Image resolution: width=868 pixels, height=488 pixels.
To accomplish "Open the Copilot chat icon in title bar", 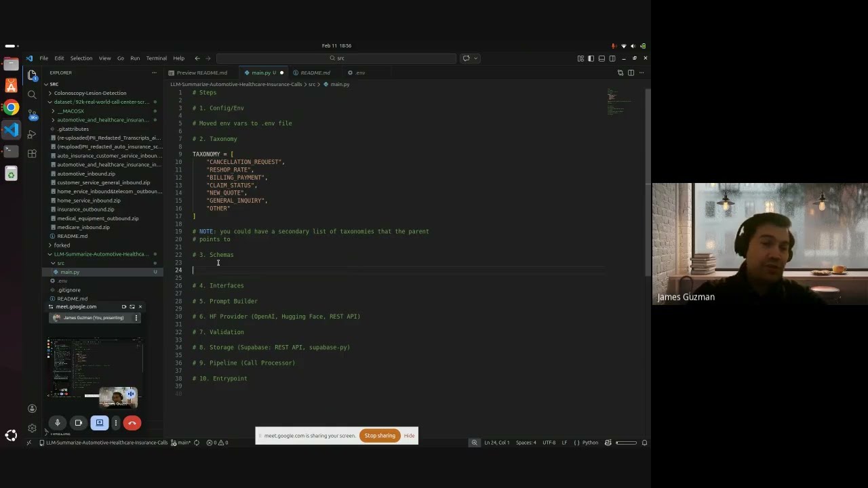I will coord(466,58).
